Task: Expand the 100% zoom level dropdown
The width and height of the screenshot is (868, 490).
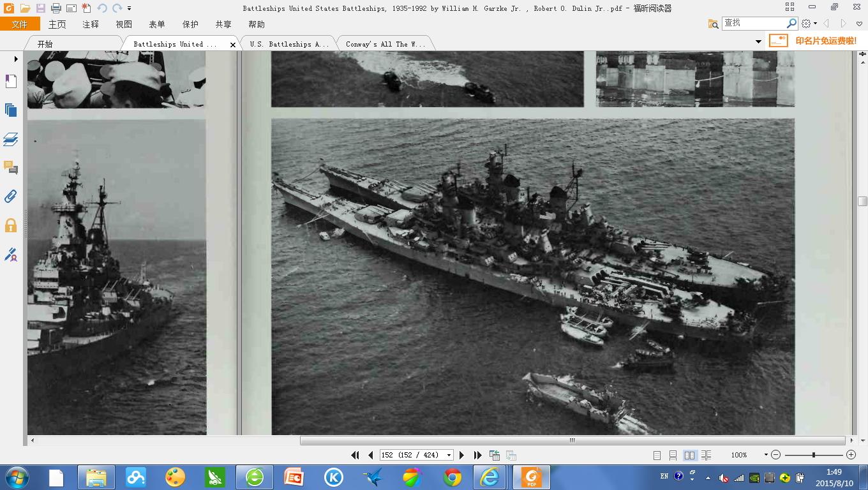Action: click(x=766, y=455)
